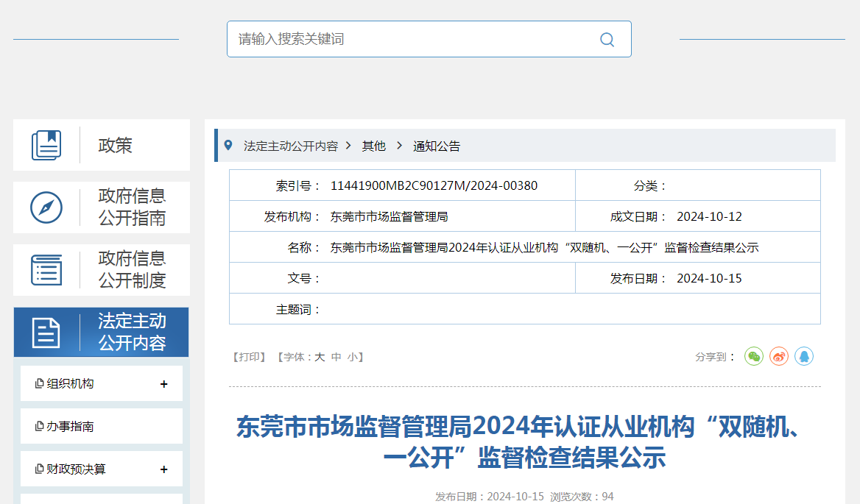860x504 pixels.
Task: Click the list icon for 政府信息公开制度
Action: 46,270
